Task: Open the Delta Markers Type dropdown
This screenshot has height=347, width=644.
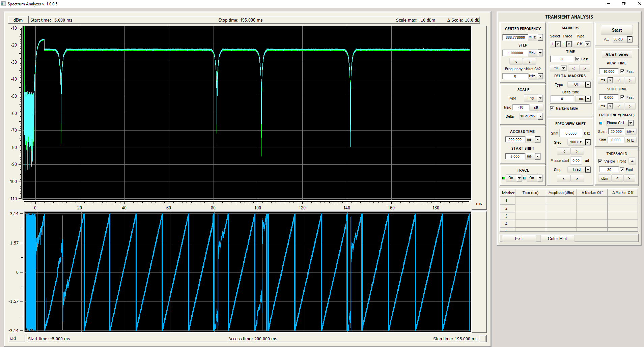Action: [588, 85]
